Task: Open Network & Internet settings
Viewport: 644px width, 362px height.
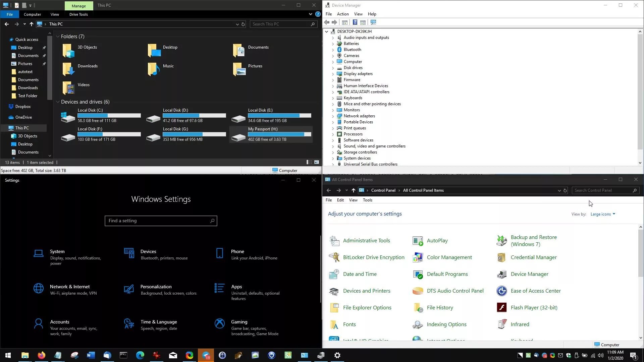Action: [69, 287]
